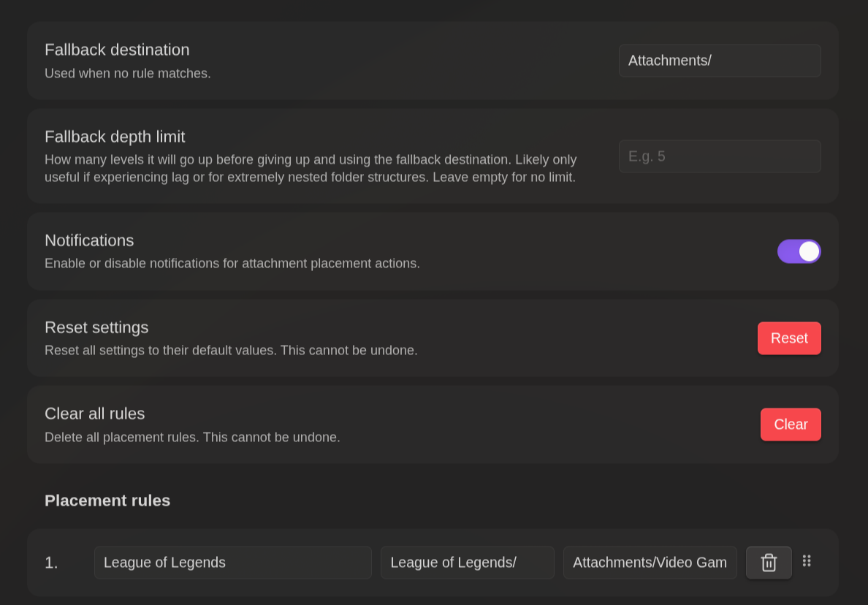Grab the six-dot reorder icon next to rule 1
The image size is (868, 605).
(x=807, y=561)
